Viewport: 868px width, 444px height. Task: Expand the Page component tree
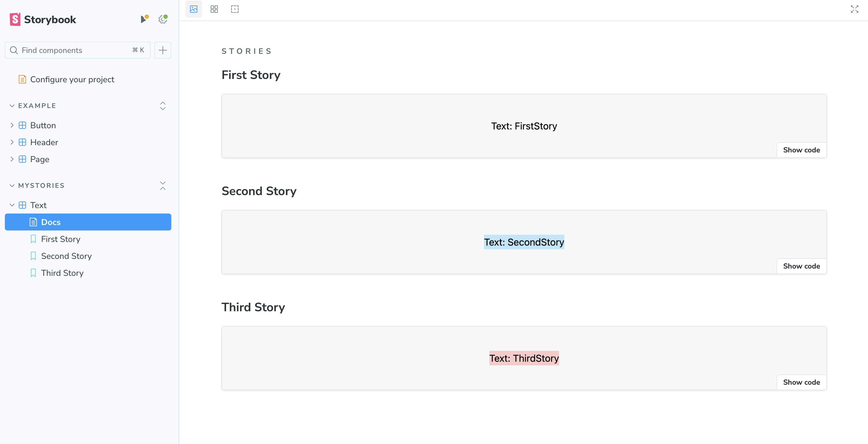click(12, 159)
